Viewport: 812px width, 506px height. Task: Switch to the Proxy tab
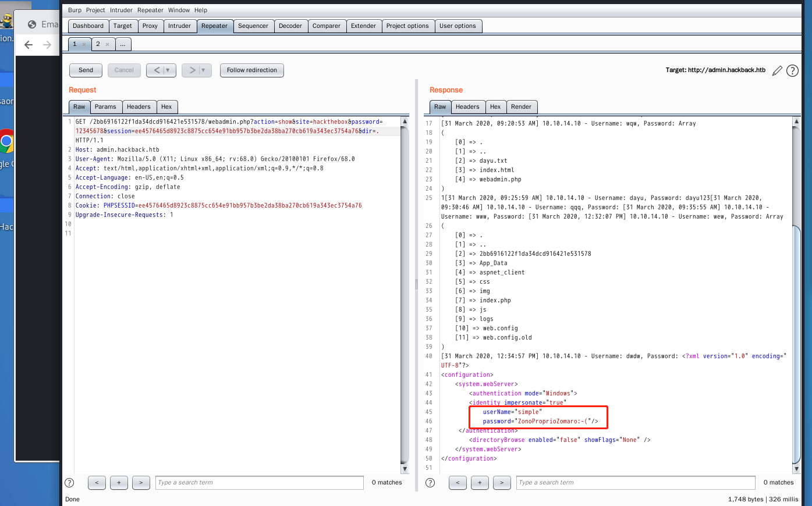[150, 26]
